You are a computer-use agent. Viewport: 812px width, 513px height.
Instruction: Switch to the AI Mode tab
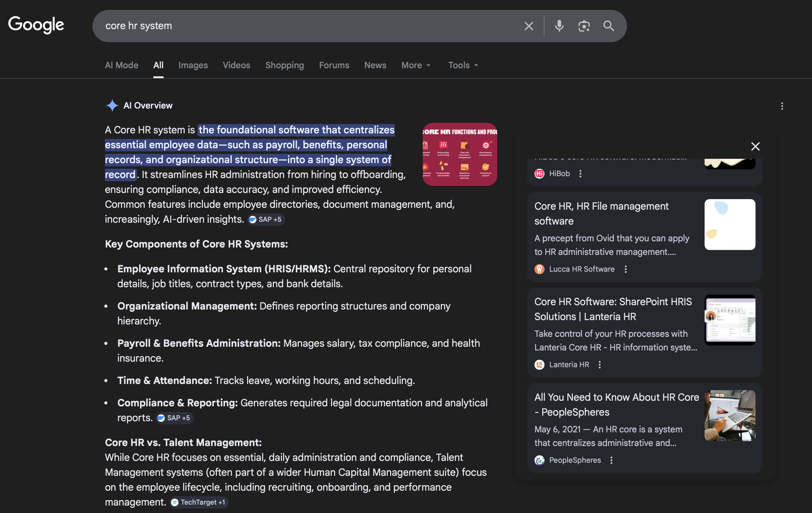(121, 65)
